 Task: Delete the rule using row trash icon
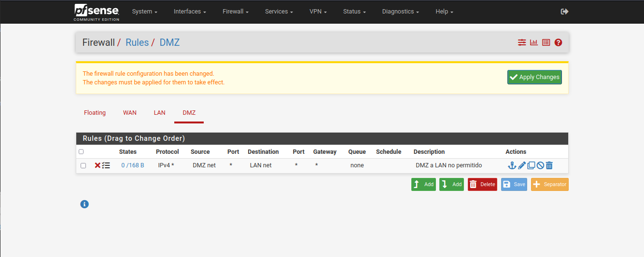pyautogui.click(x=549, y=165)
